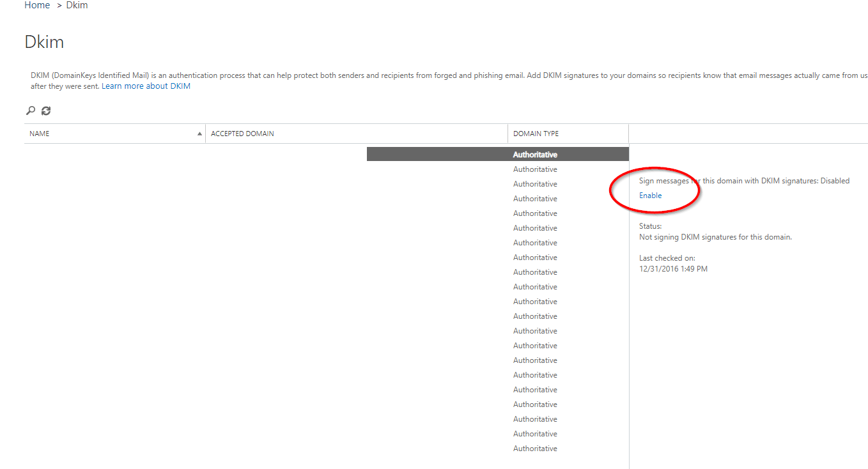Click the magnifying glass search icon
The image size is (868, 469).
(x=30, y=111)
